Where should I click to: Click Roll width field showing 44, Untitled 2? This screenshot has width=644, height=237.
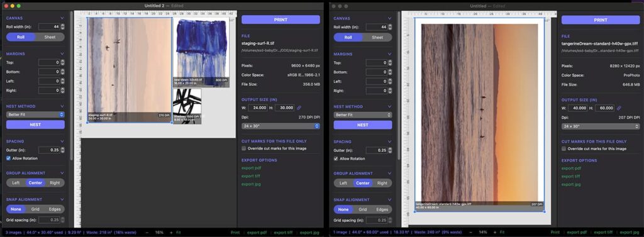pos(49,26)
